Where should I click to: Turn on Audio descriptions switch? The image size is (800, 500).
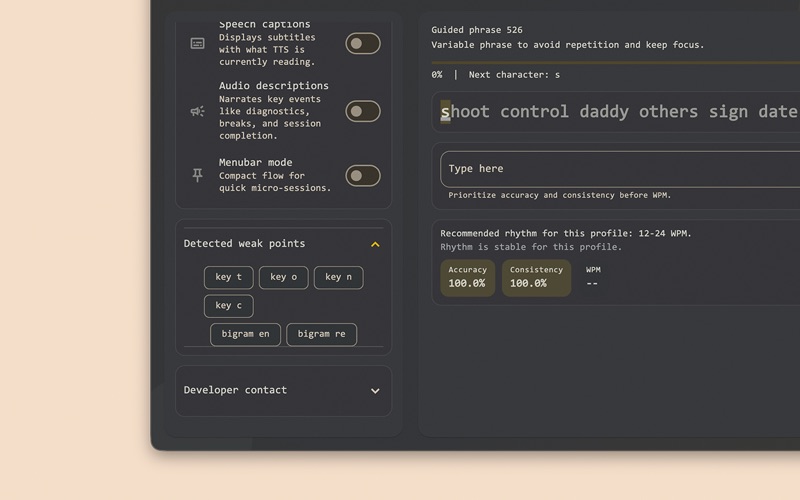click(363, 111)
